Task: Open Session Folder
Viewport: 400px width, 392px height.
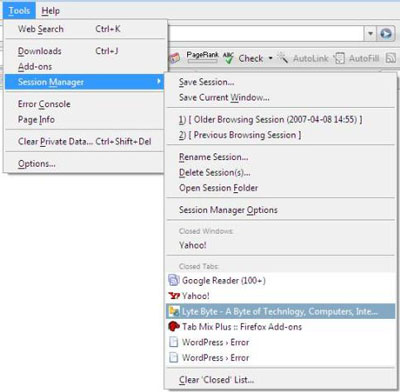Action: (281, 188)
